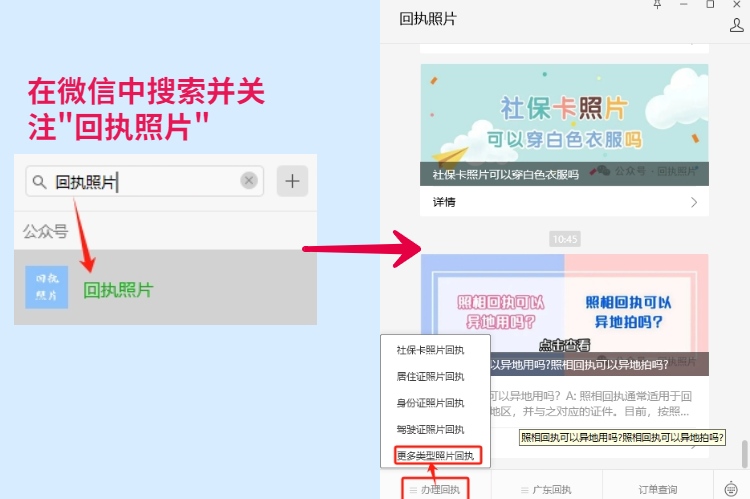Click into the search input containing 回执照片

click(x=144, y=181)
